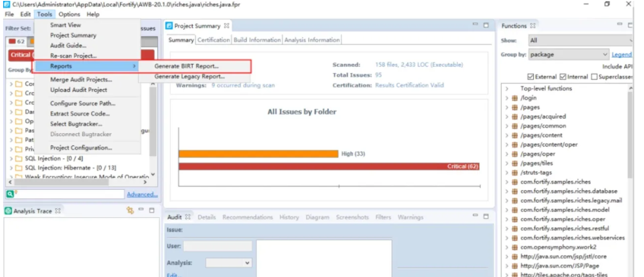Close the Project Summary tab
This screenshot has height=277, width=644.
pyautogui.click(x=226, y=26)
